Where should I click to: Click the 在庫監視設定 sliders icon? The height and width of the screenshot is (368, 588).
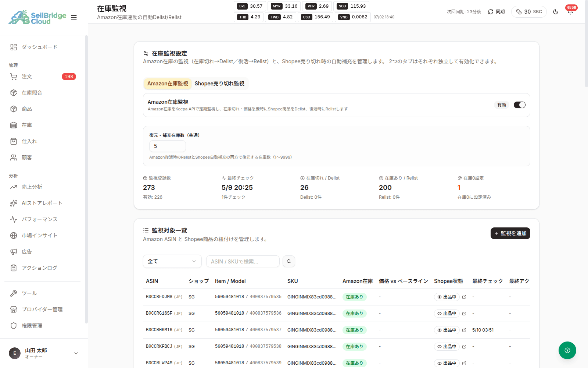(146, 53)
